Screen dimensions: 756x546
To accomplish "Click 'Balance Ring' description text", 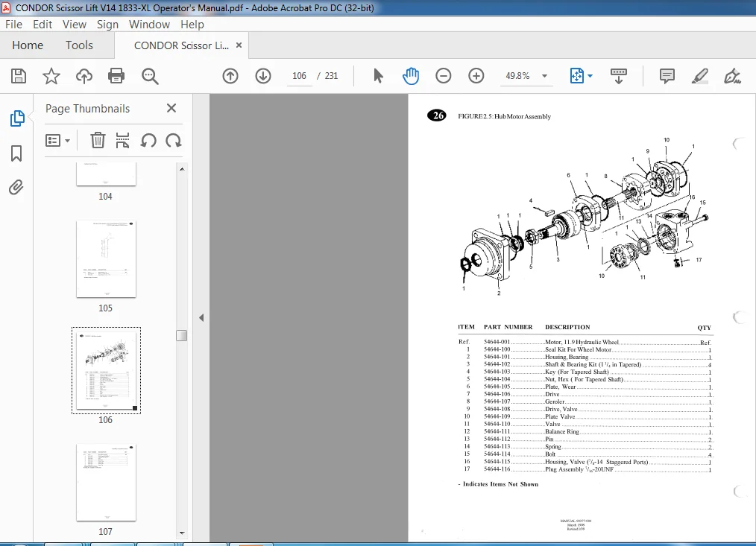I will (561, 431).
